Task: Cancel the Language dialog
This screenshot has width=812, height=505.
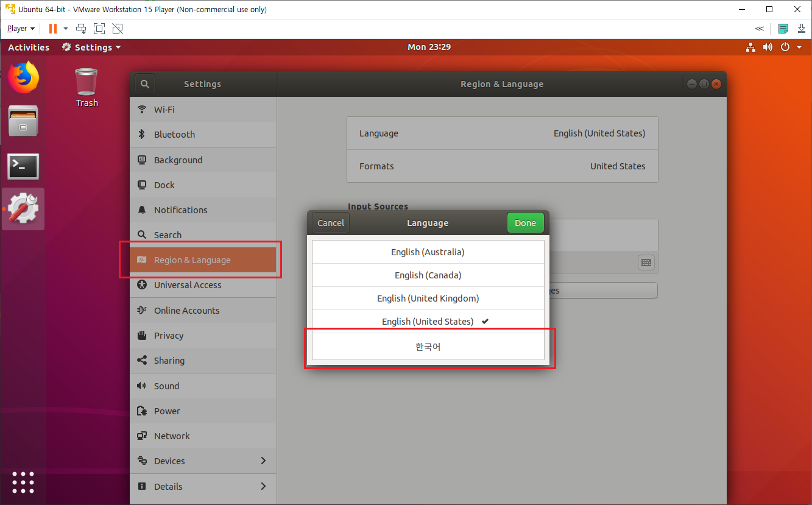Action: [331, 223]
